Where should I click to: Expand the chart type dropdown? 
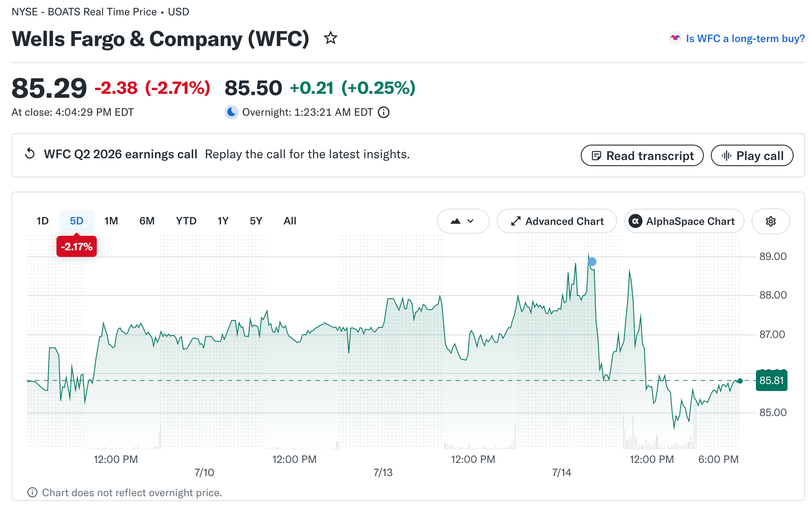(463, 221)
